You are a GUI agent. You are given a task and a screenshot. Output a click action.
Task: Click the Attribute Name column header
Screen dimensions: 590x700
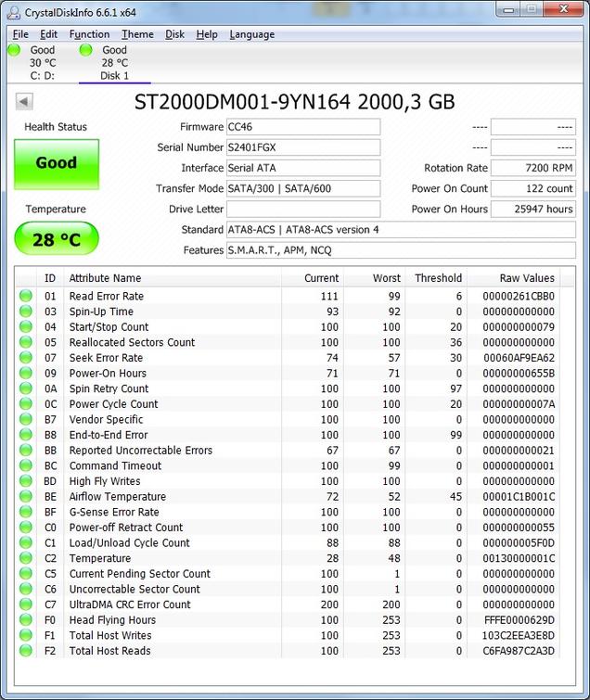(x=173, y=278)
